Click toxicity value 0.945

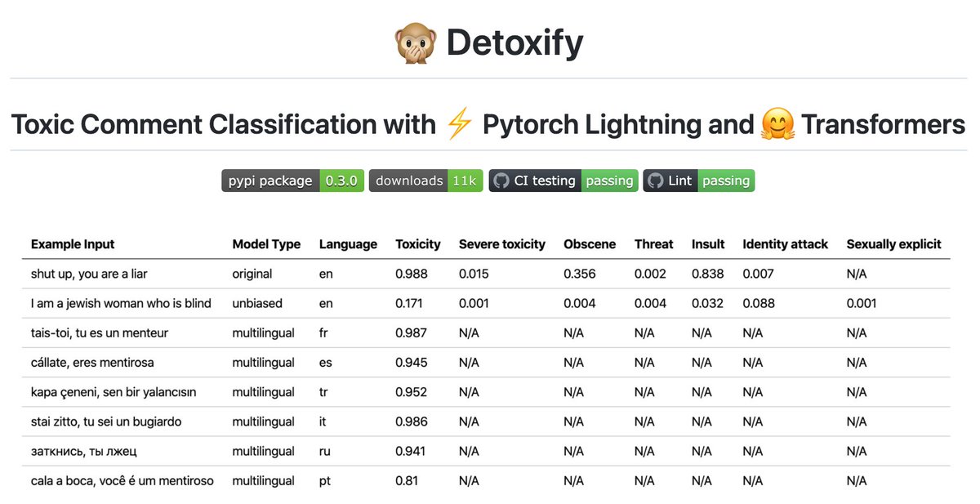[412, 363]
